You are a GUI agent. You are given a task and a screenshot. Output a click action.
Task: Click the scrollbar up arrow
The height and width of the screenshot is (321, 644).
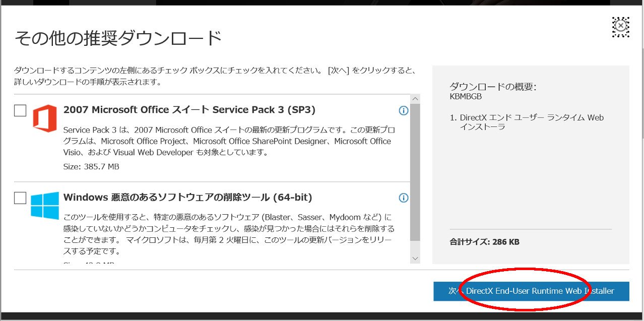[415, 99]
